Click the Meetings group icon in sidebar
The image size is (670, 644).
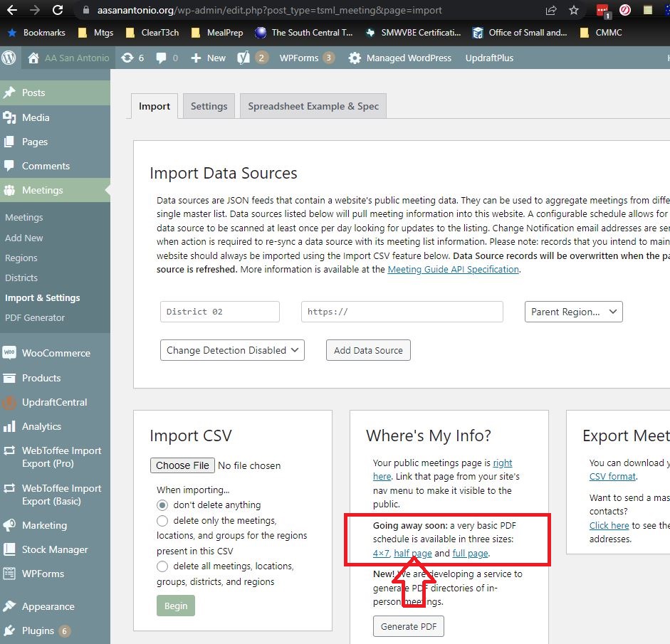click(x=9, y=190)
